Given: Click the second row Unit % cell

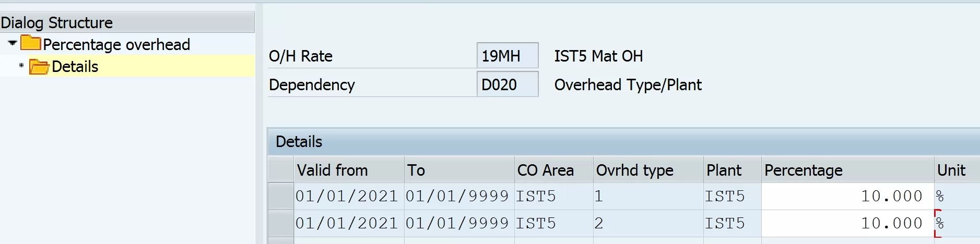Looking at the screenshot, I should 957,224.
